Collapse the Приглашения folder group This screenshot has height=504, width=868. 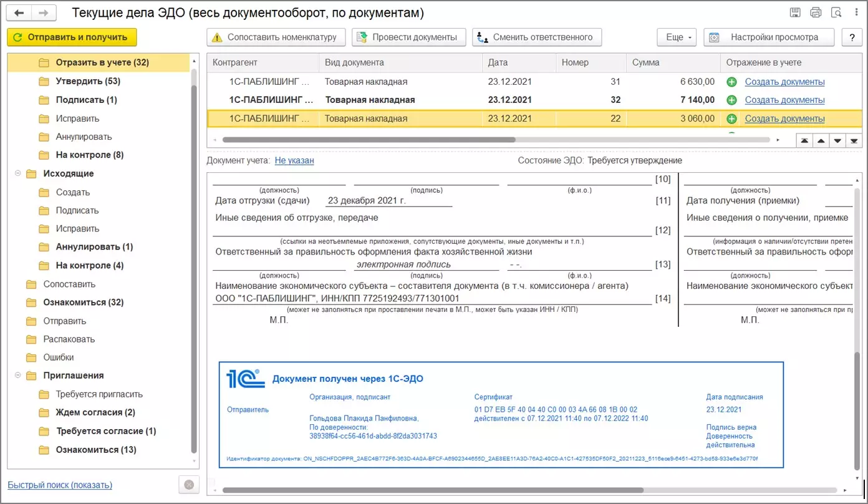pos(17,376)
